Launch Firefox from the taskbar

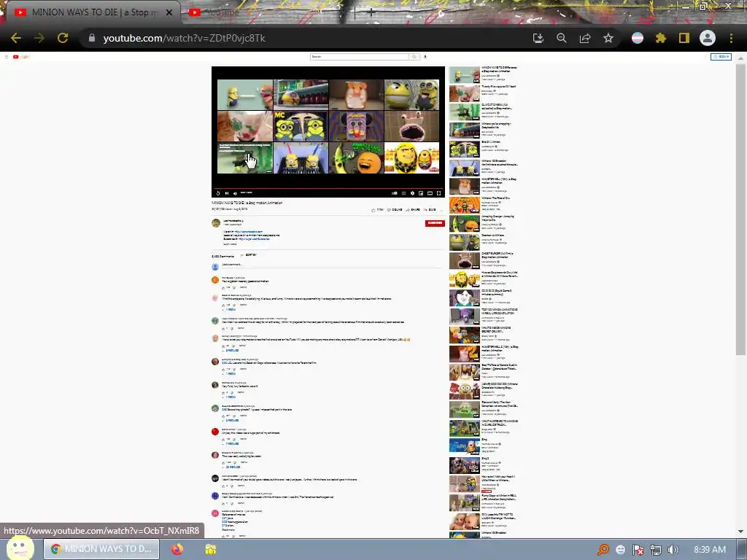click(x=177, y=549)
